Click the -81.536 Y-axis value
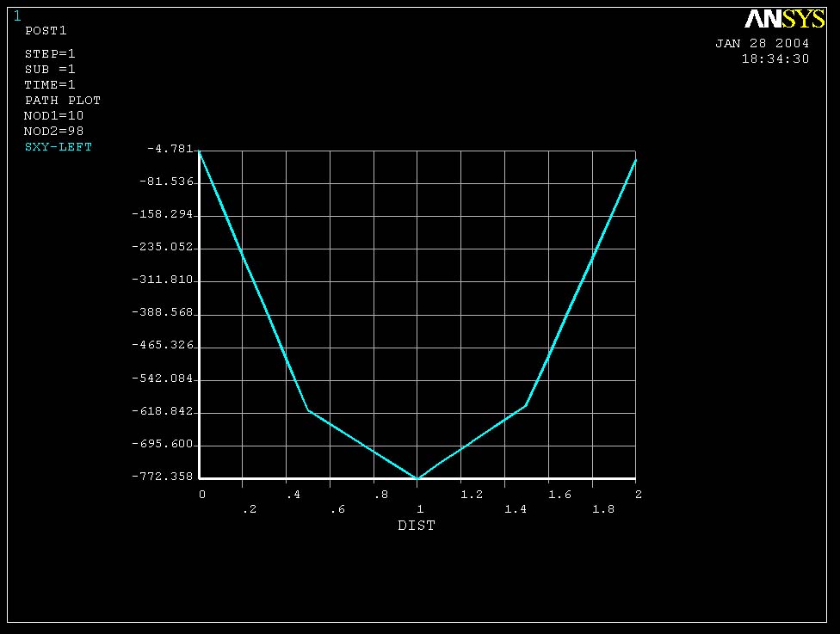 166,181
